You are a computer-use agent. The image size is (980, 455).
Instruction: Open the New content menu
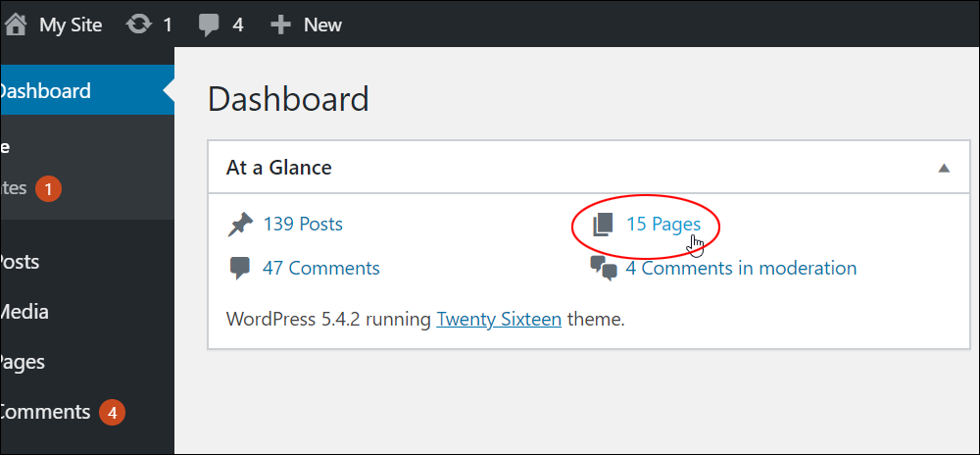click(x=322, y=25)
